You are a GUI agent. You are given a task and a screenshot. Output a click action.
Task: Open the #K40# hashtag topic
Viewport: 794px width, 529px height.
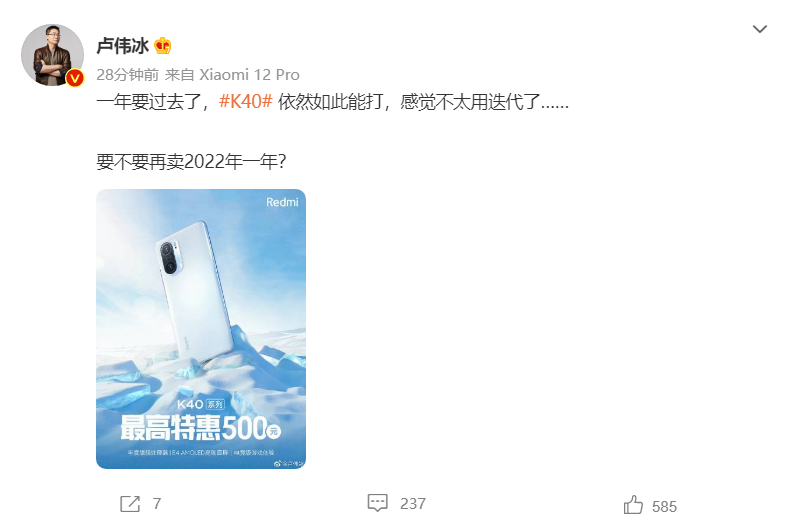246,102
